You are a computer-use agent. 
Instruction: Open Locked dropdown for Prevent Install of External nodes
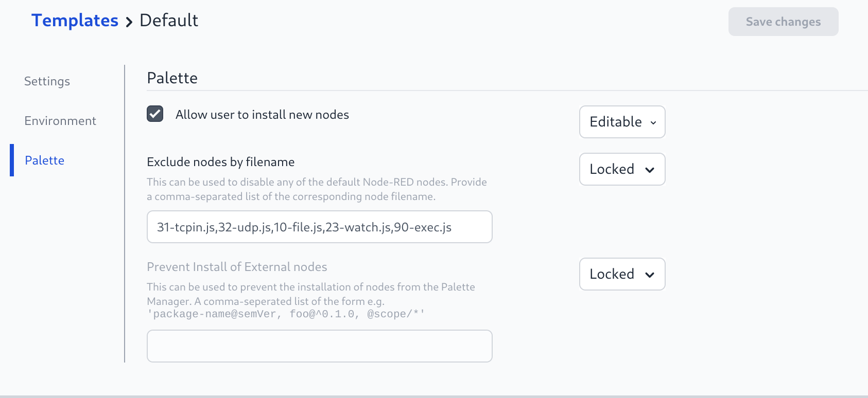pos(621,274)
